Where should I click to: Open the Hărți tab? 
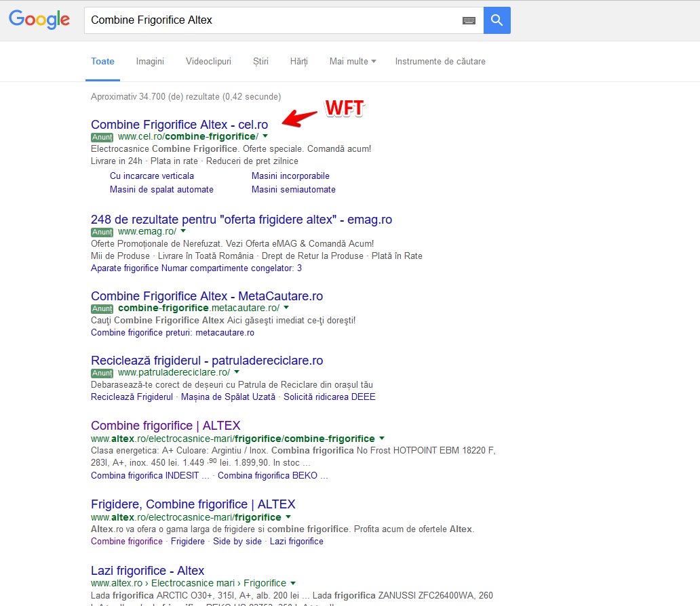(x=298, y=61)
